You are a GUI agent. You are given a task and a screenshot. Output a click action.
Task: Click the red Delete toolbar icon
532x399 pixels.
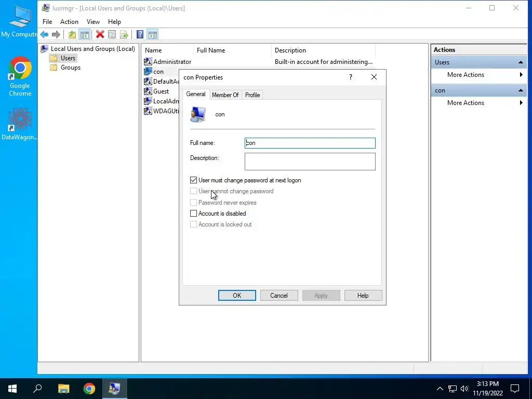(x=100, y=34)
